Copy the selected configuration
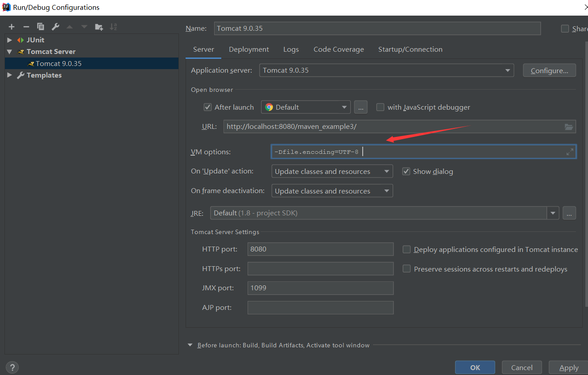This screenshot has height=375, width=588. click(41, 27)
